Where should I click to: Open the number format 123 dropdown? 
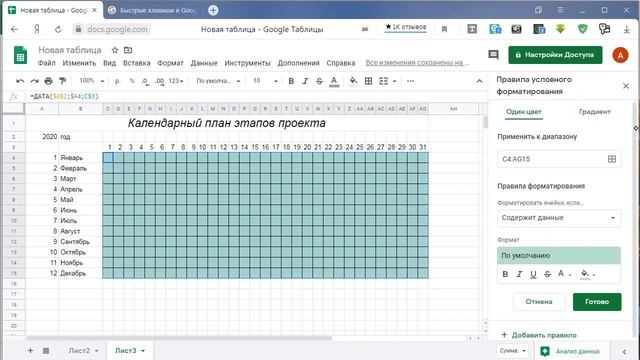tap(176, 81)
